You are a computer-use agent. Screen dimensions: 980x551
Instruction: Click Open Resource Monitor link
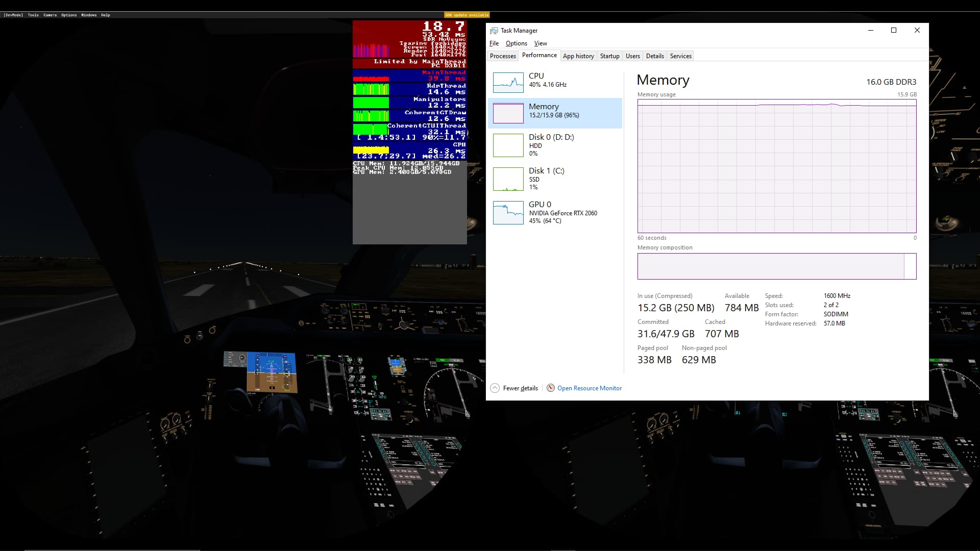(x=589, y=388)
